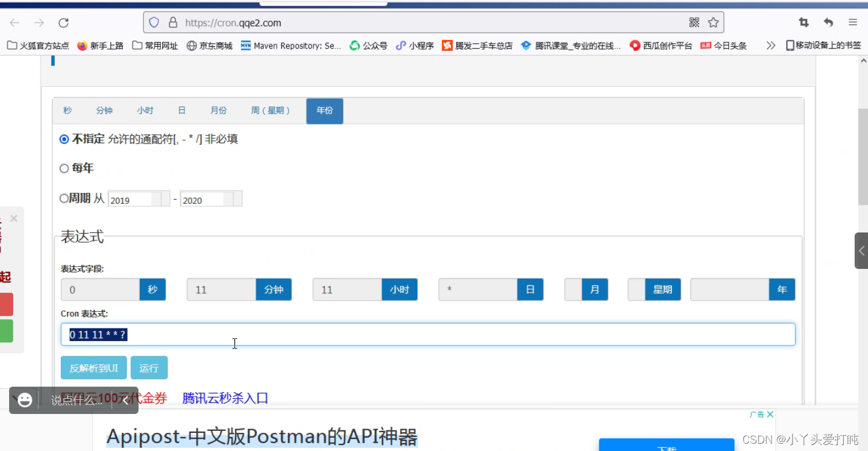Select the 周期 radio option

click(64, 198)
